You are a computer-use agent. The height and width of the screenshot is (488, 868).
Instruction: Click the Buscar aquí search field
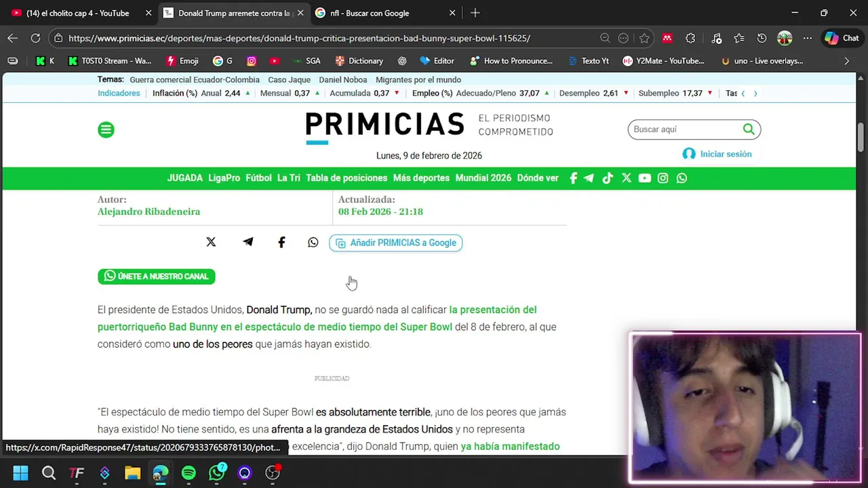685,129
